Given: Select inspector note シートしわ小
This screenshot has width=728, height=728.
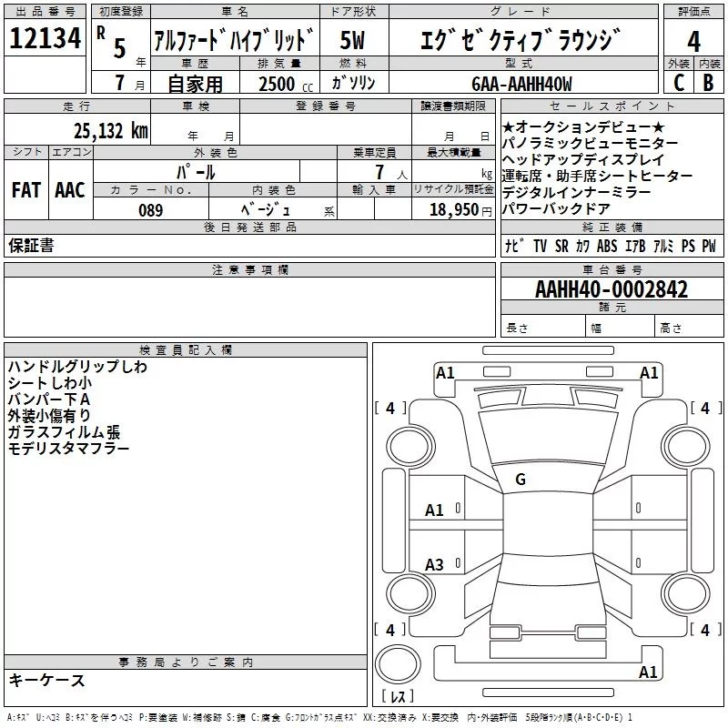Looking at the screenshot, I should (x=50, y=382).
